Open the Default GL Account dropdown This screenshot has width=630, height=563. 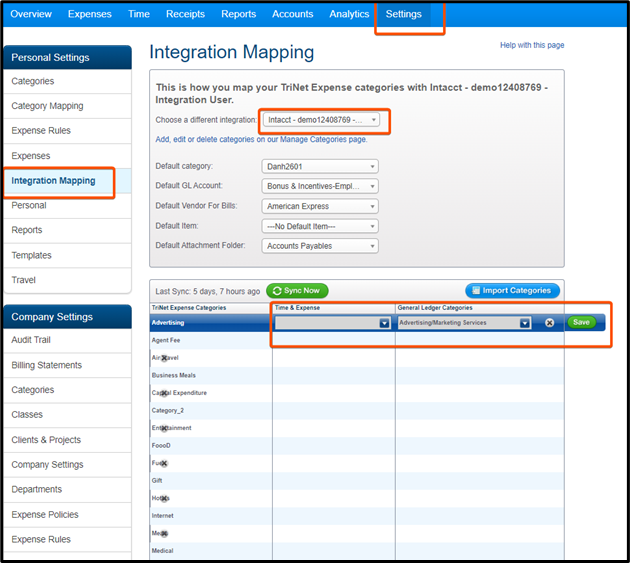point(320,186)
